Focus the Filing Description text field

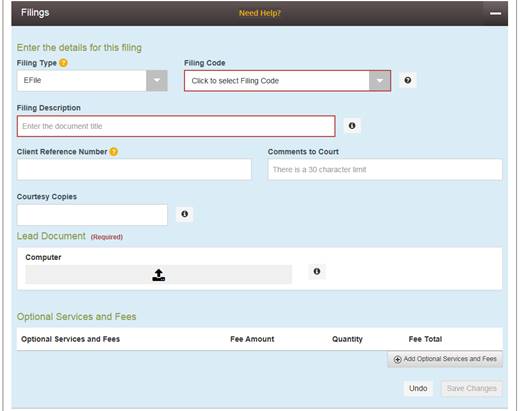pyautogui.click(x=176, y=126)
